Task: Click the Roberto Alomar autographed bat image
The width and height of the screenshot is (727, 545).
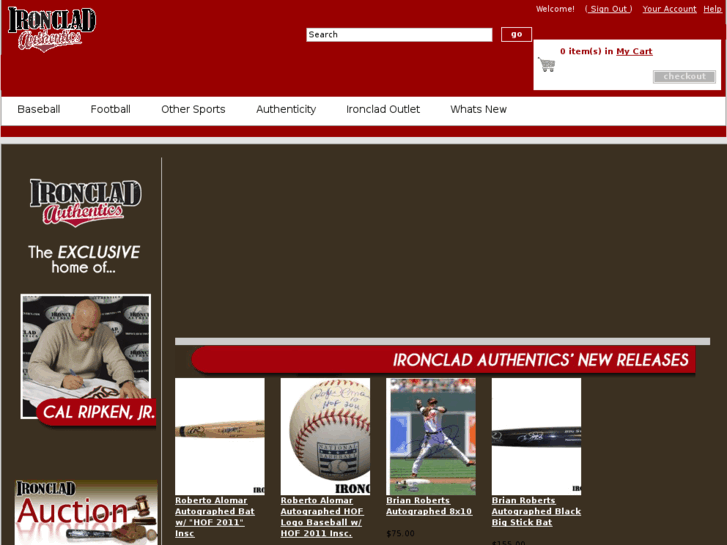Action: (x=220, y=436)
